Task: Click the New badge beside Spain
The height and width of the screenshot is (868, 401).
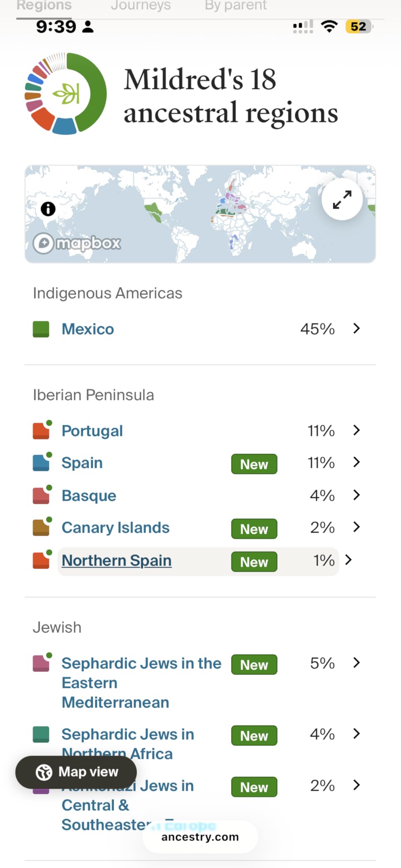Action: (x=254, y=464)
